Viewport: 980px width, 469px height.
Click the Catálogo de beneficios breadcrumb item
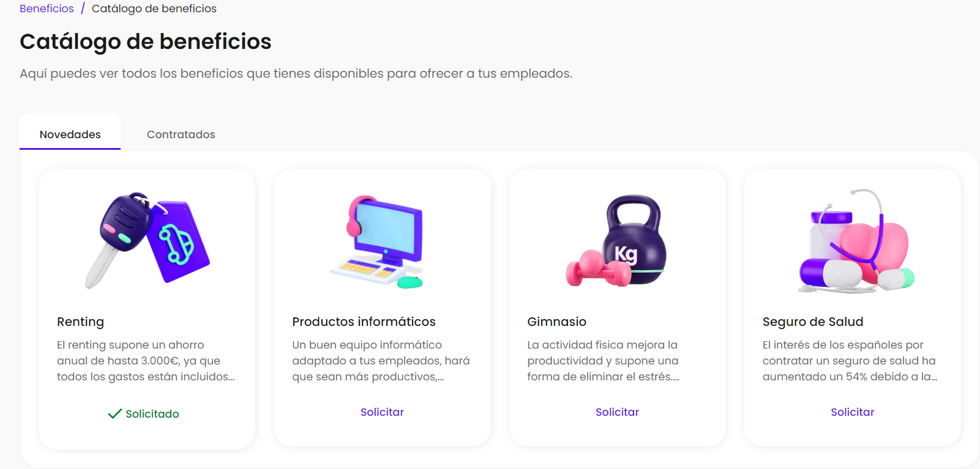click(x=154, y=9)
